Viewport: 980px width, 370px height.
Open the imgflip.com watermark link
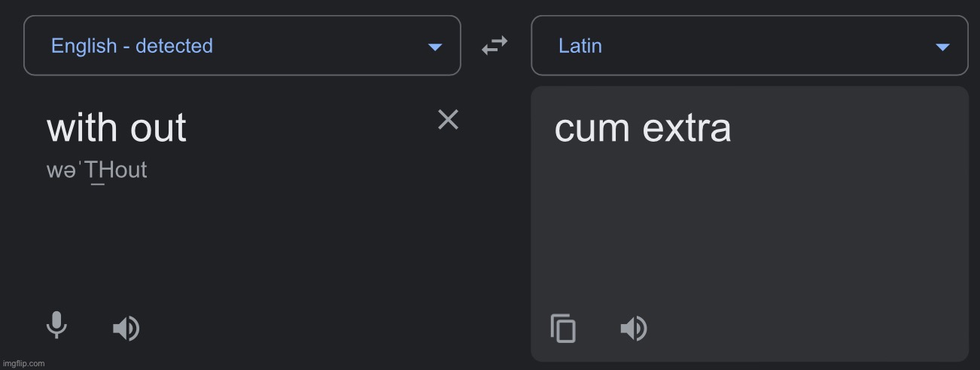click(23, 363)
